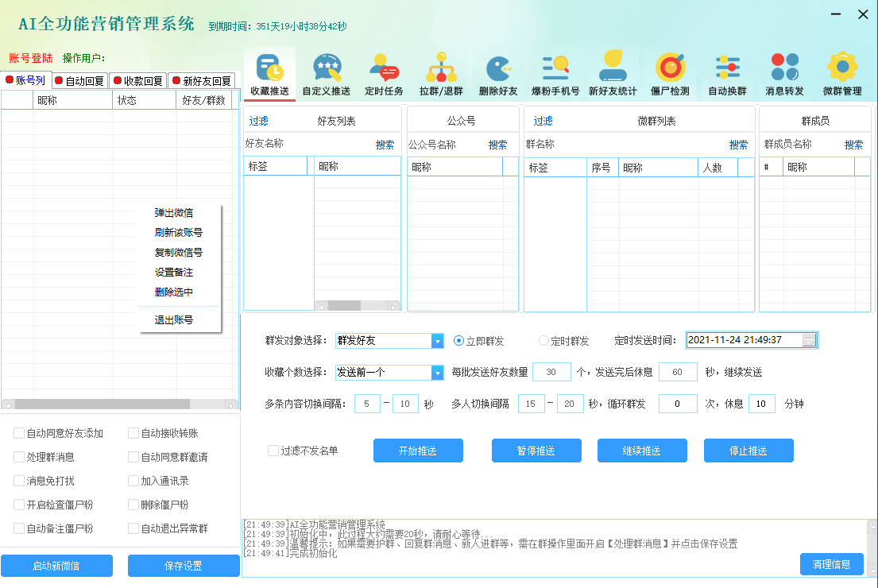Screen dimensions: 878x588
Task: Choose 删除选中 from context menu
Action: pyautogui.click(x=174, y=292)
